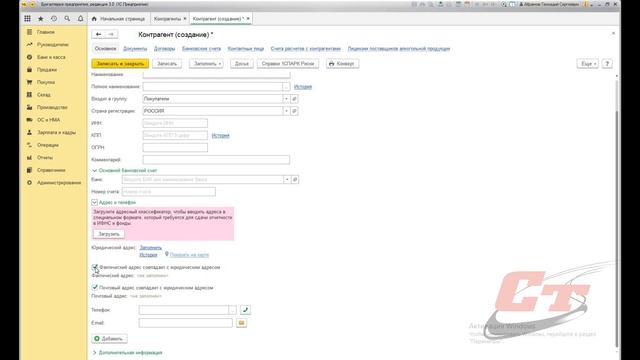640x360 pixels.
Task: Click the Досье button
Action: point(242,64)
